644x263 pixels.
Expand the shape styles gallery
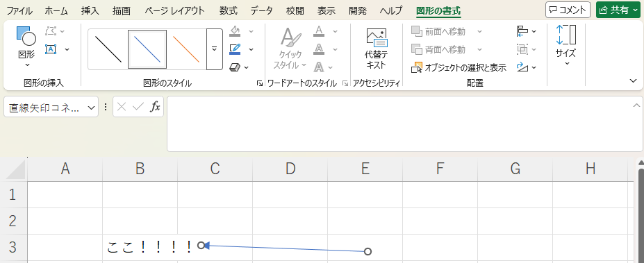[x=214, y=49]
